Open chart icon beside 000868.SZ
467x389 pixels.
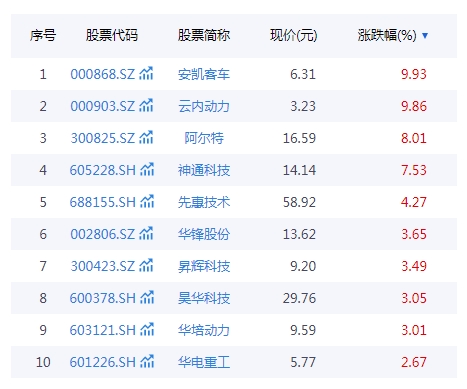point(146,74)
